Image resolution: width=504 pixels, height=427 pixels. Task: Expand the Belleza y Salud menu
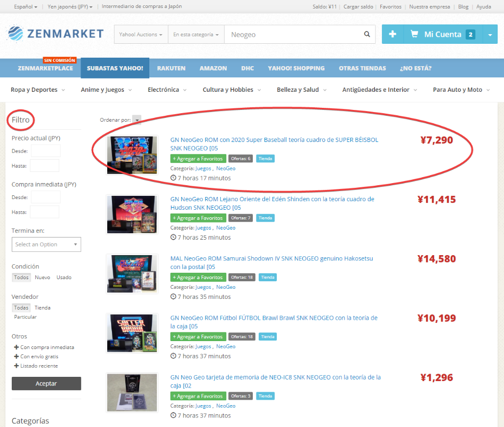pyautogui.click(x=301, y=90)
